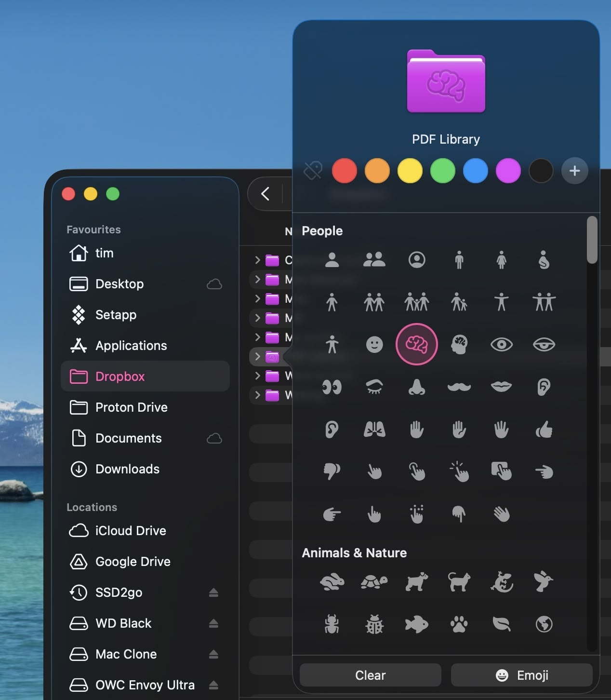Choose the mustache symbol
611x700 pixels.
point(459,387)
